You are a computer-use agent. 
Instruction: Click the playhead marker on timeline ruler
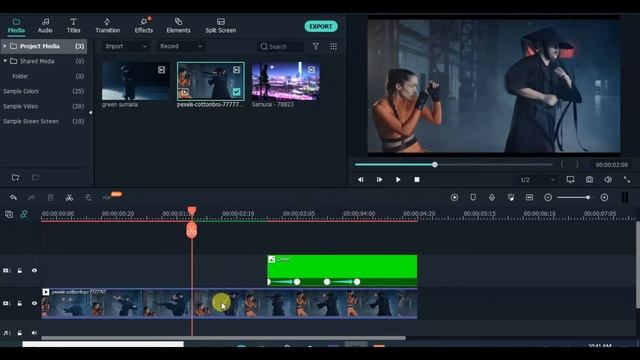coord(192,211)
